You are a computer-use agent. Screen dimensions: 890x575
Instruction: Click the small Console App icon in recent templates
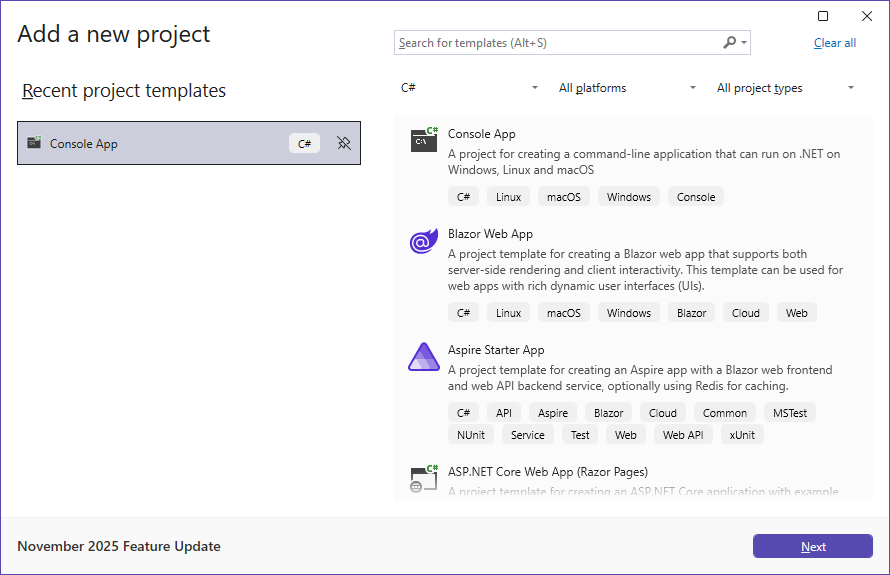click(x=34, y=142)
